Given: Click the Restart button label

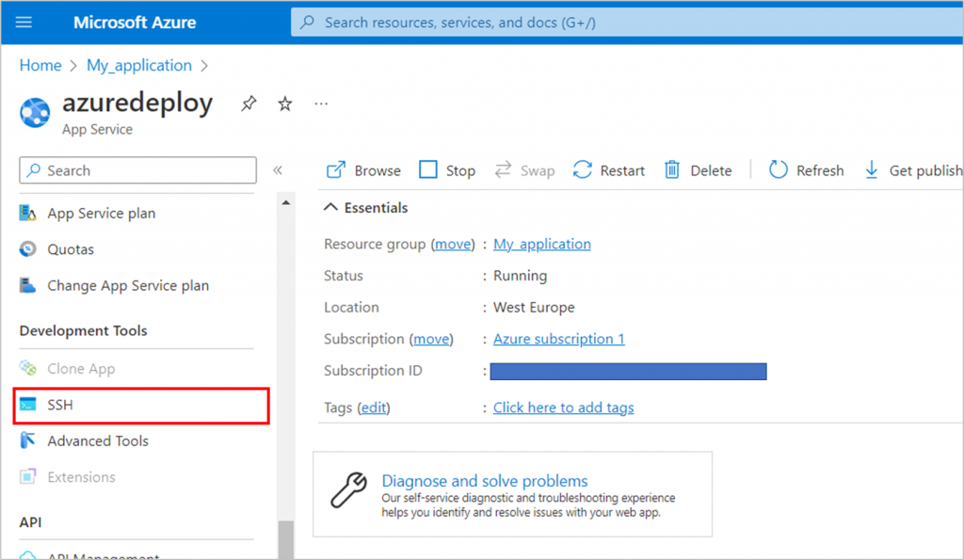Looking at the screenshot, I should [x=622, y=170].
